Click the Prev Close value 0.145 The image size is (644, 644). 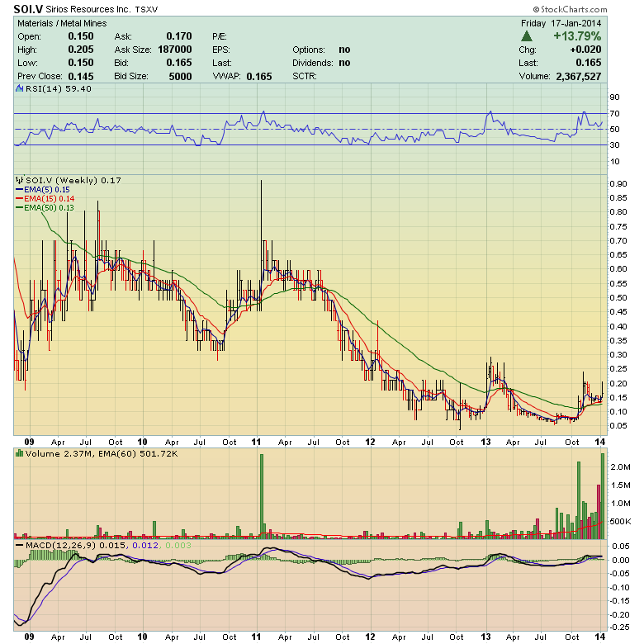point(81,77)
